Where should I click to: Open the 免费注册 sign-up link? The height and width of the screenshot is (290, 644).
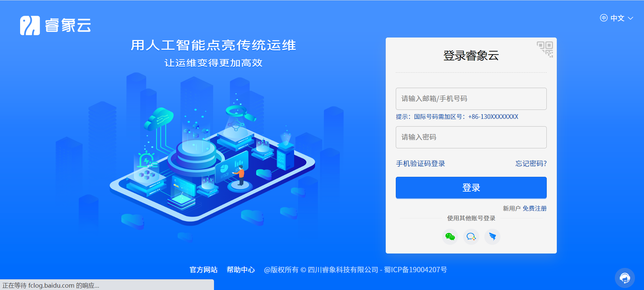pyautogui.click(x=535, y=208)
